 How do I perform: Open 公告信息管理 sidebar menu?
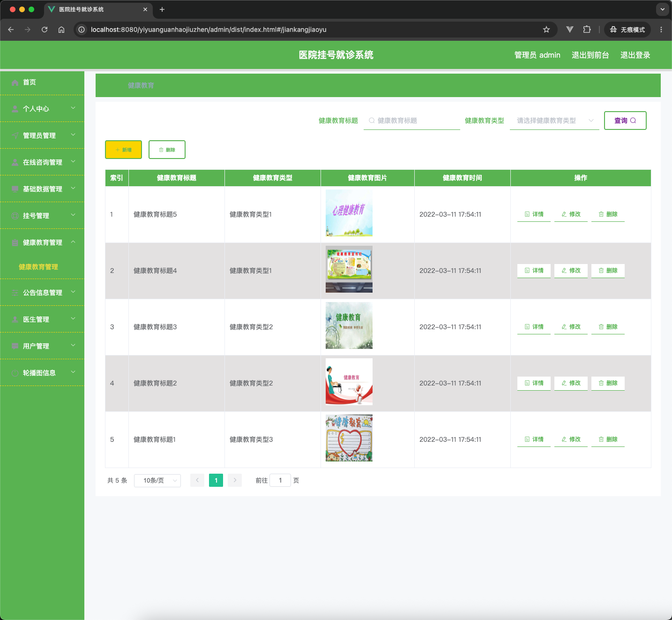click(42, 293)
